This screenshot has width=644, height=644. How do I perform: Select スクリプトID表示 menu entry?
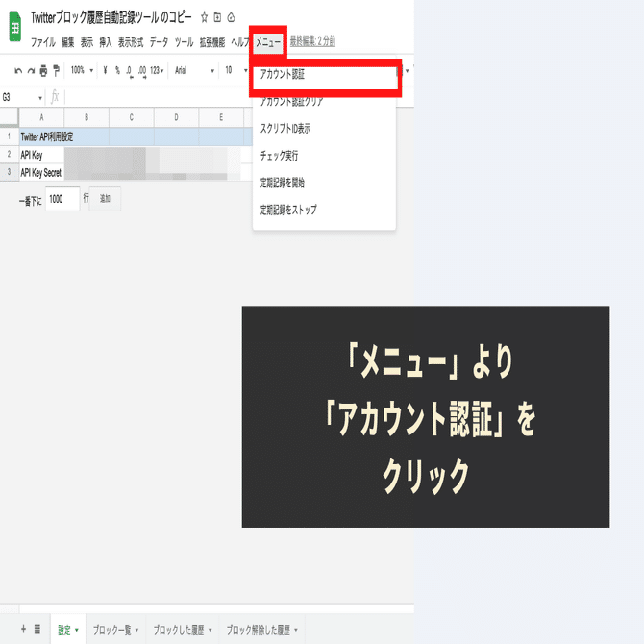(325, 129)
